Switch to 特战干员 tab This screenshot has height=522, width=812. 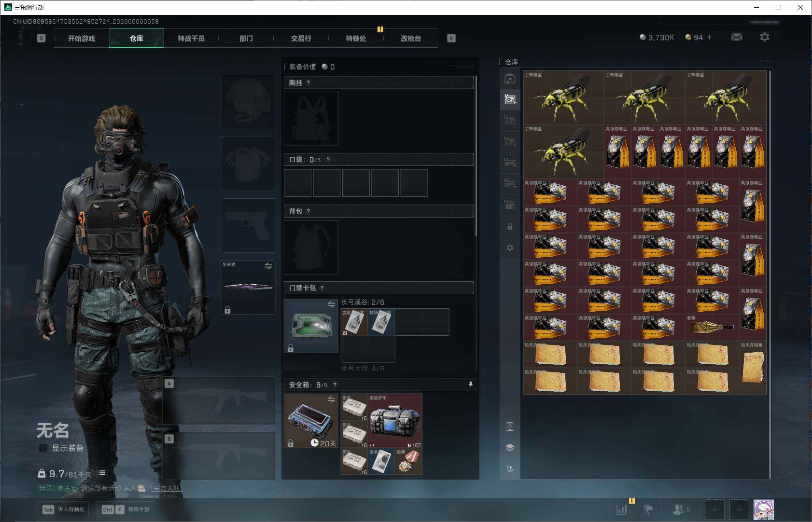(191, 38)
